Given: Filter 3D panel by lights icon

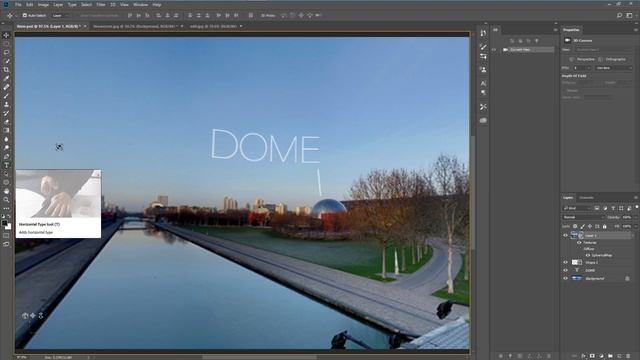Looking at the screenshot, I should [x=537, y=41].
